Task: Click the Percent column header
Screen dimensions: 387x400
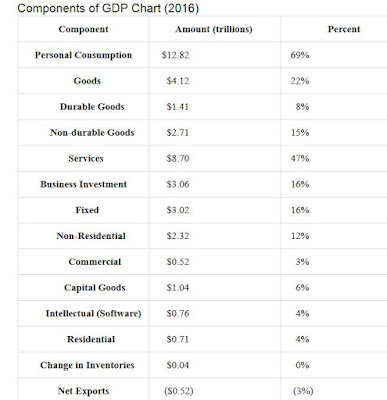Action: 344,29
